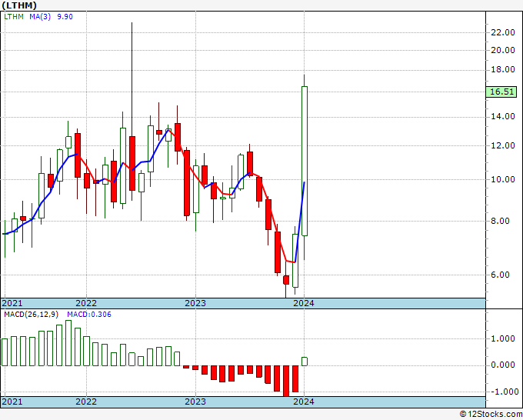The image size is (523, 420).
Task: Click the 14.00 price axis label
Action: [503, 116]
